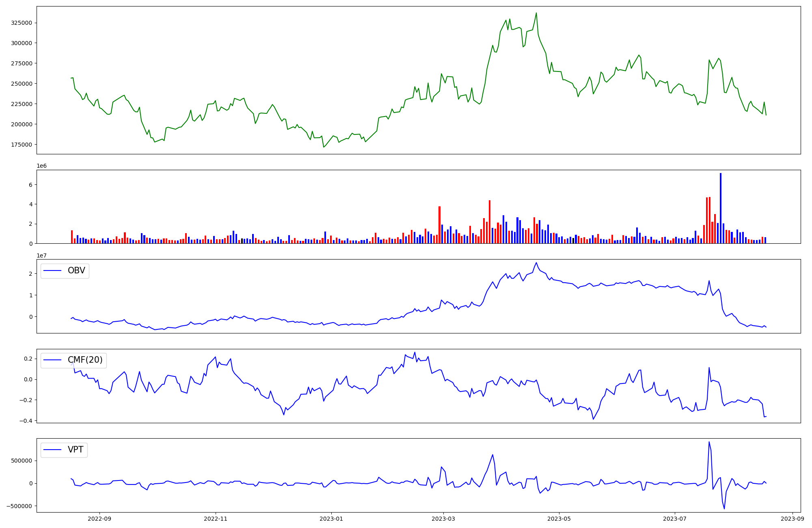Click the VPT spike peak in July 2023
This screenshot has width=812, height=528.
709,442
